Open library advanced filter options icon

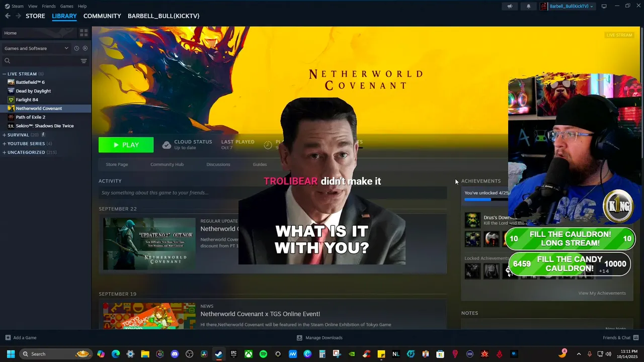point(84,61)
